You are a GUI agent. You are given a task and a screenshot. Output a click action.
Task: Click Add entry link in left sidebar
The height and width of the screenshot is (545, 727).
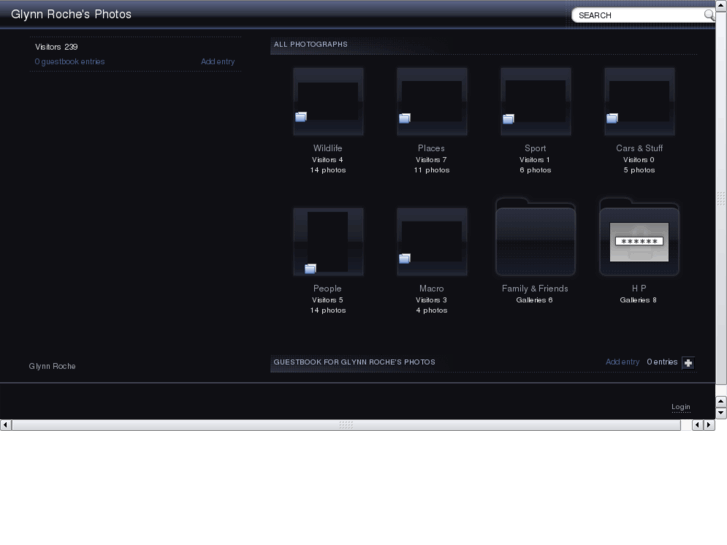click(217, 61)
